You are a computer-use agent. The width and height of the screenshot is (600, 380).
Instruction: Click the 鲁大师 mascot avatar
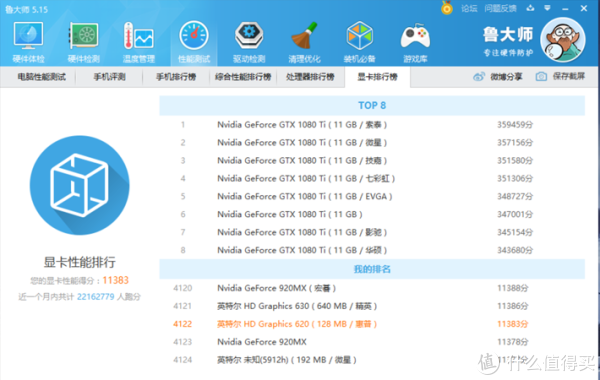click(x=562, y=40)
